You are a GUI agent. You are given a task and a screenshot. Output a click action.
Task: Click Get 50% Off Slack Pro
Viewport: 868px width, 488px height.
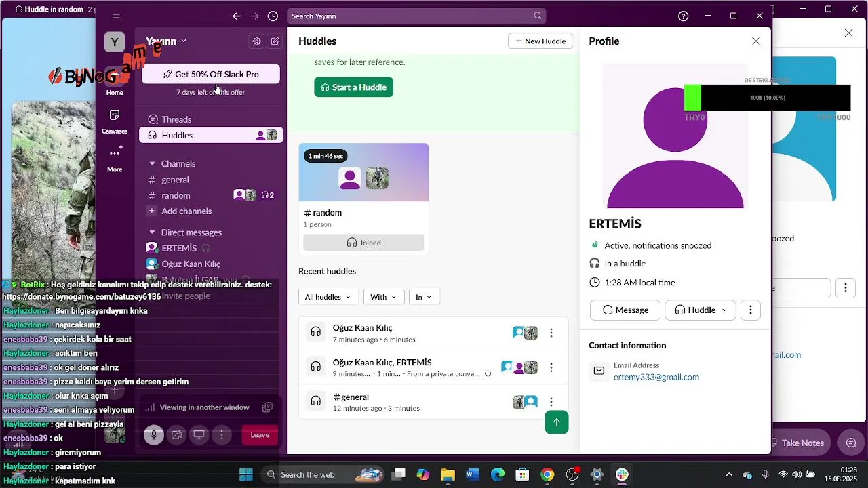coord(211,74)
